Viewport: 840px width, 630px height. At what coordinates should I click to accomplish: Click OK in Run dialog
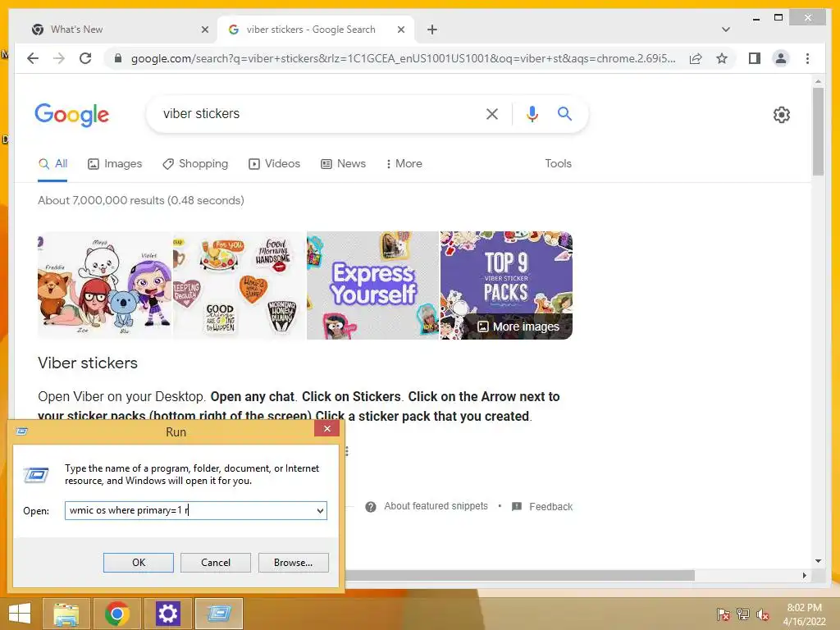[x=138, y=563]
